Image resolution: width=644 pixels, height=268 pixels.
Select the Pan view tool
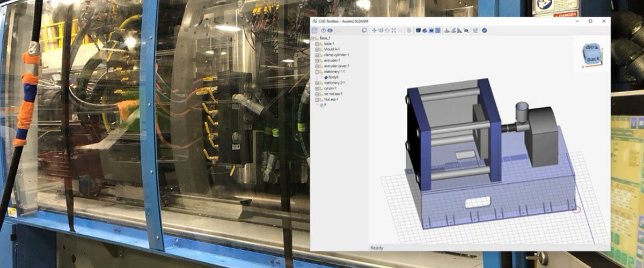(x=374, y=31)
